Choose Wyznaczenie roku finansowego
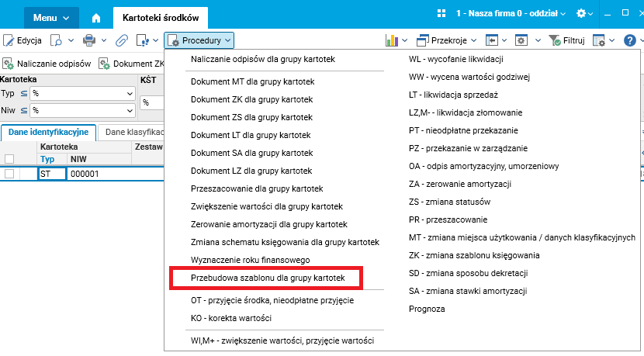Screen dimensions: 644x356 (250, 260)
